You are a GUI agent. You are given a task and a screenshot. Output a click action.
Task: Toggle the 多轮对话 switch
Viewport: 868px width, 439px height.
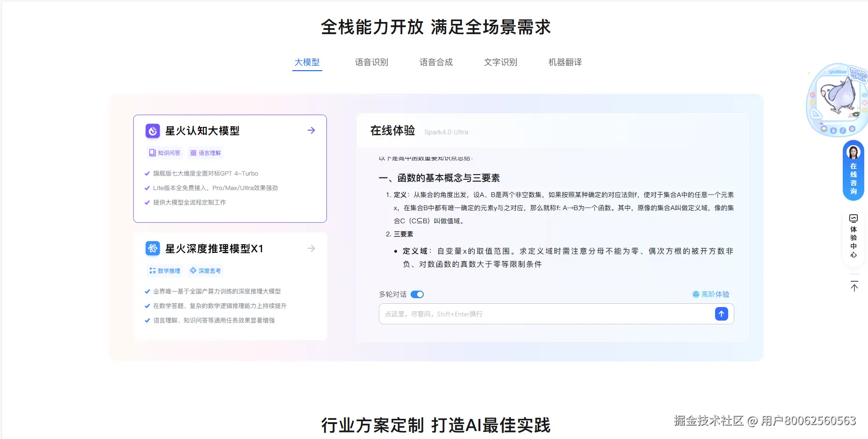(417, 294)
